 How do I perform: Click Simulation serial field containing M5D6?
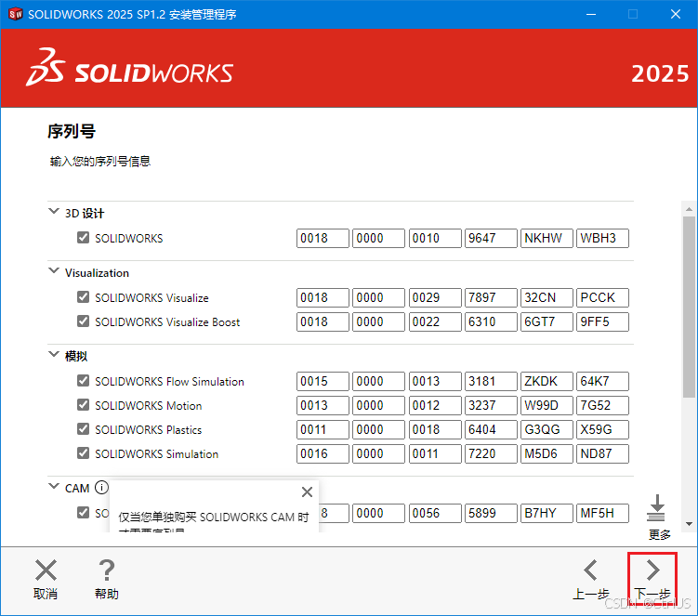[547, 454]
